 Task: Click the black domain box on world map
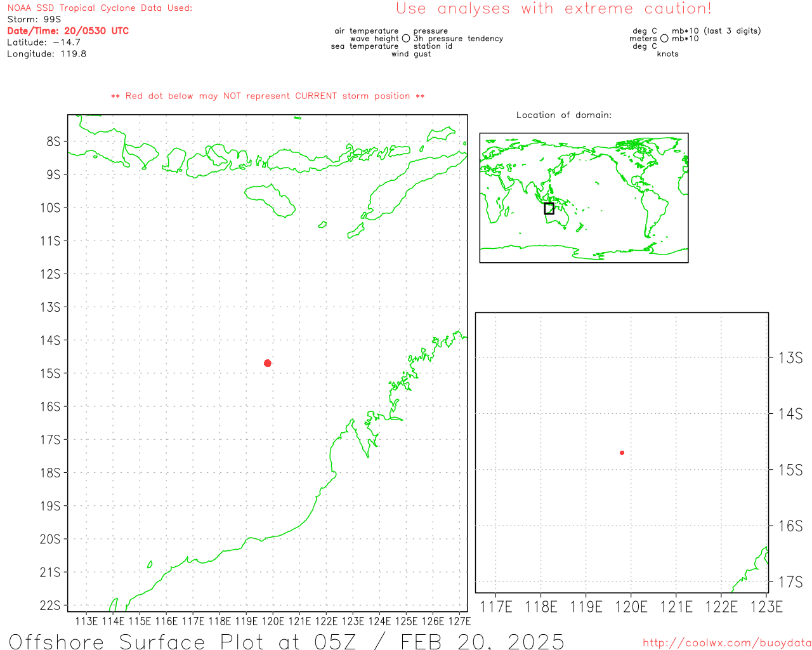549,208
